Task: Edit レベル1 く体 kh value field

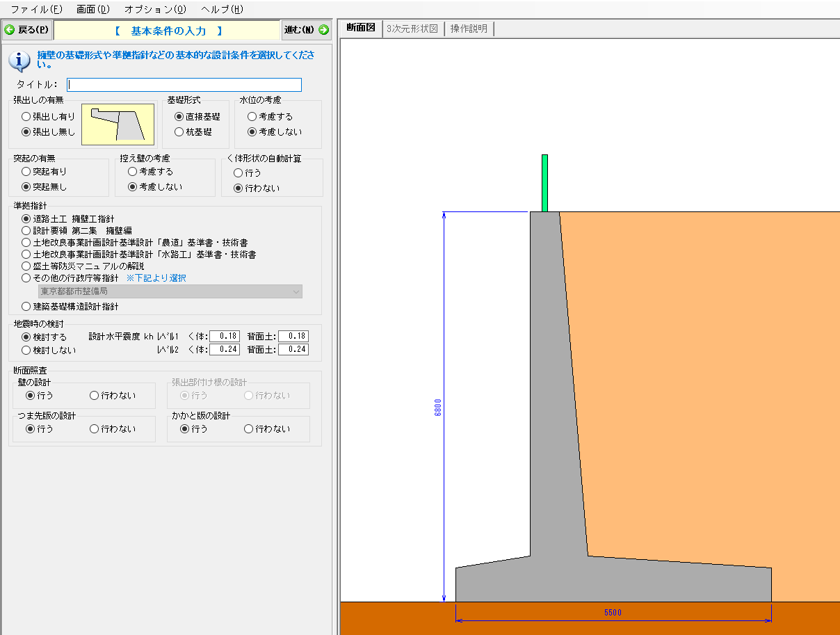Action: coord(225,337)
